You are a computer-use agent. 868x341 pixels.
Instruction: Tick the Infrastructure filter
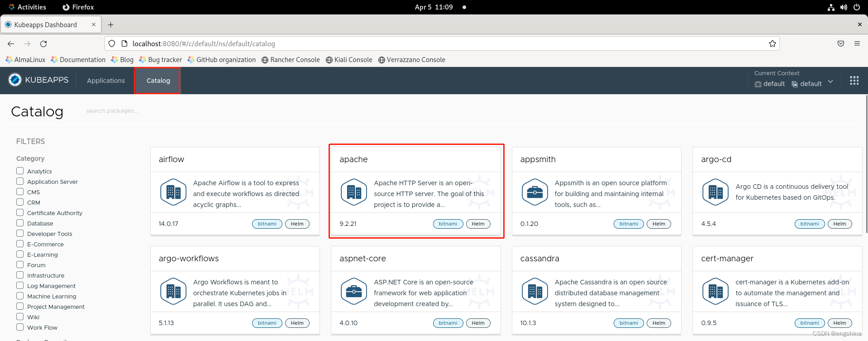pyautogui.click(x=20, y=275)
